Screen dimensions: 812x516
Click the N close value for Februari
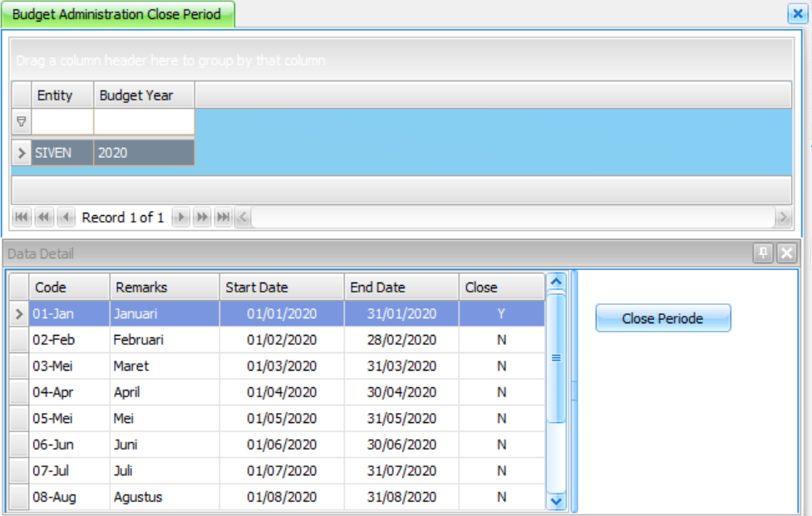pos(502,340)
